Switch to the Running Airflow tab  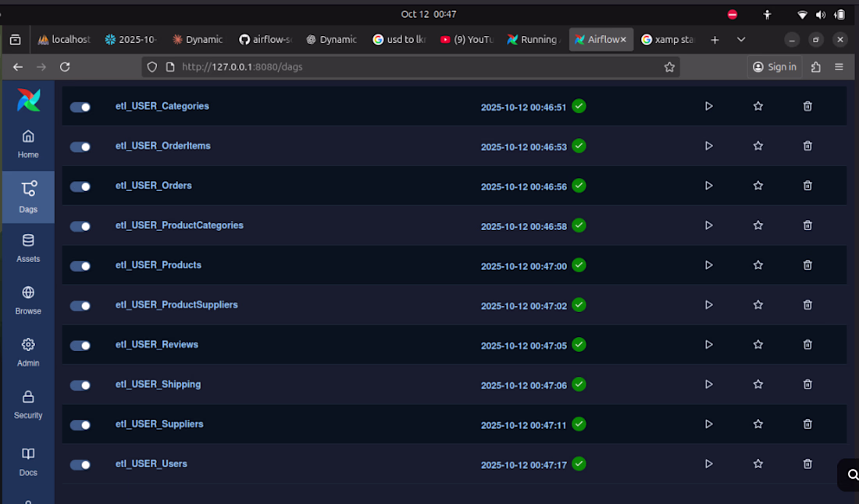(x=533, y=40)
